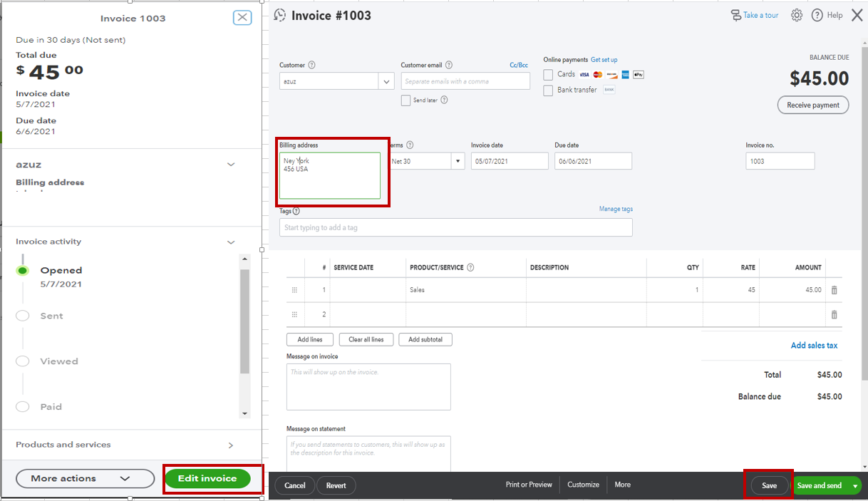Open the Customer dropdown showing azuz
868x501 pixels.
click(386, 81)
